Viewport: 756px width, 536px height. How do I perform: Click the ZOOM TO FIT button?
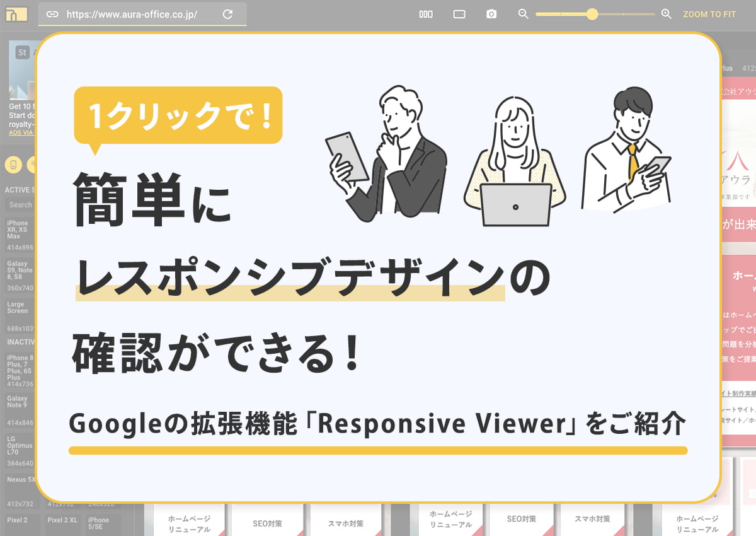[x=711, y=14]
